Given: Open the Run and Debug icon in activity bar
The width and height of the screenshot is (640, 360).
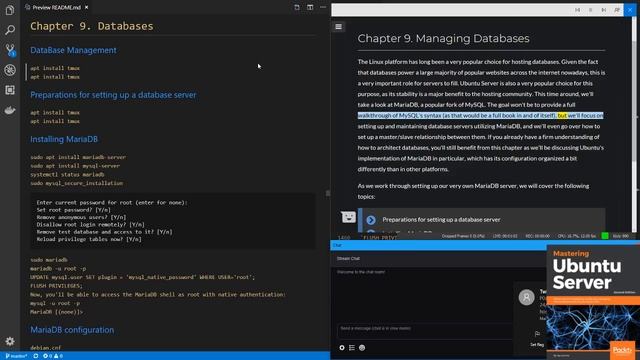Looking at the screenshot, I should click(10, 70).
